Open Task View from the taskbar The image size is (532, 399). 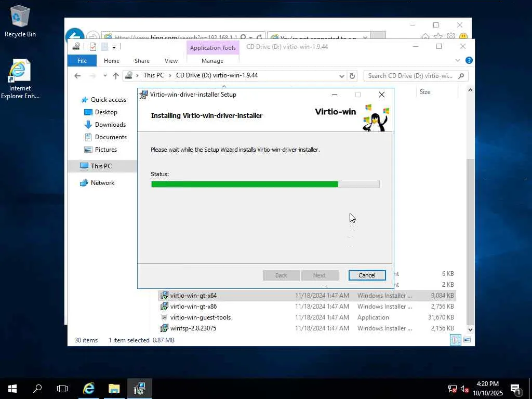pos(62,389)
